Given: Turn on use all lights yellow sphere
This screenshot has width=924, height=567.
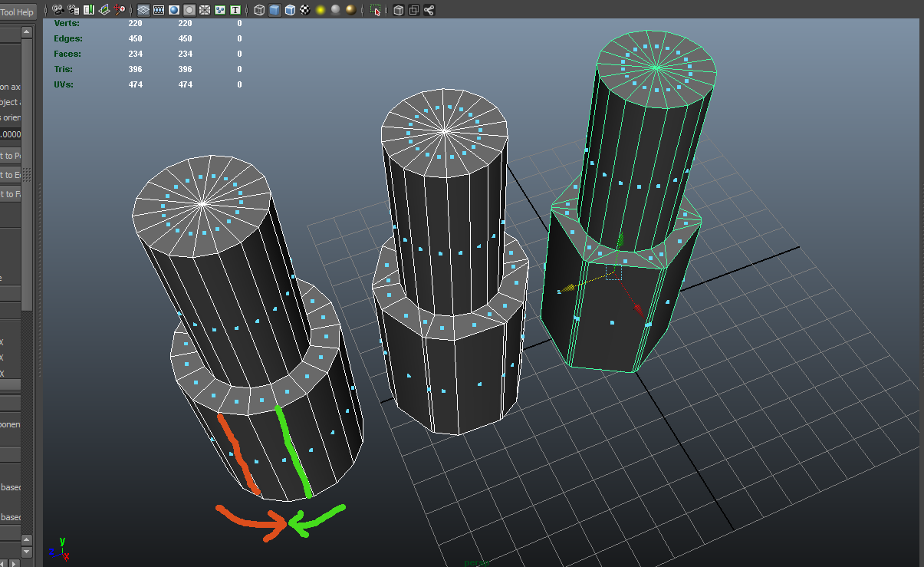Looking at the screenshot, I should point(321,11).
